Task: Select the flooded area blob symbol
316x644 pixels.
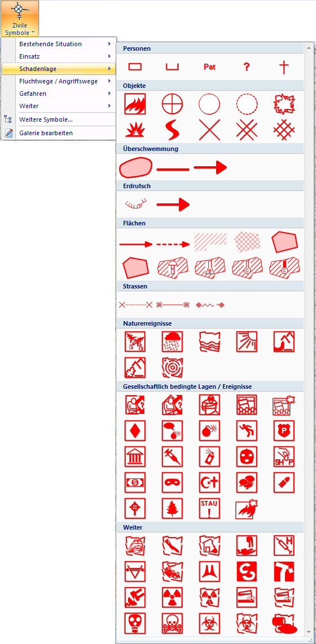Action: (x=135, y=167)
